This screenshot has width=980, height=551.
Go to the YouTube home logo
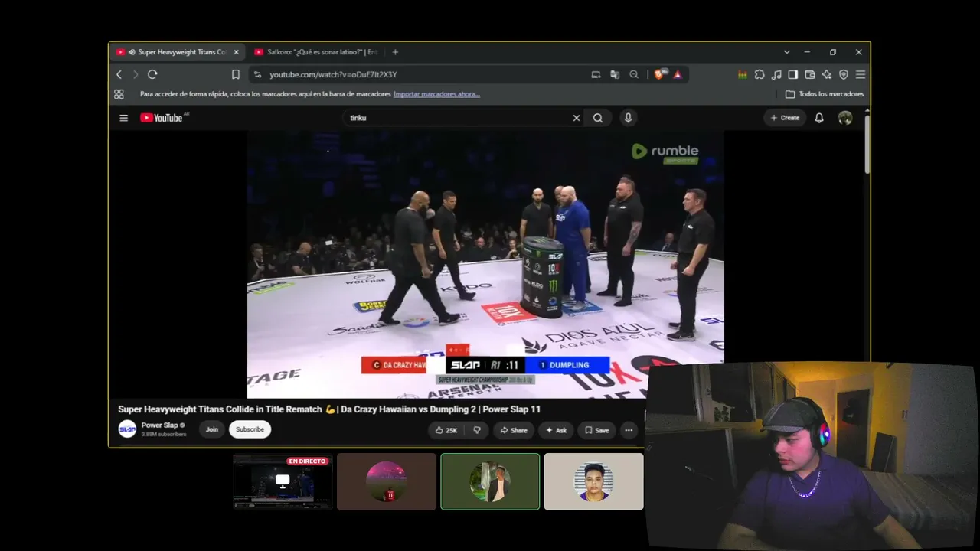click(x=162, y=118)
